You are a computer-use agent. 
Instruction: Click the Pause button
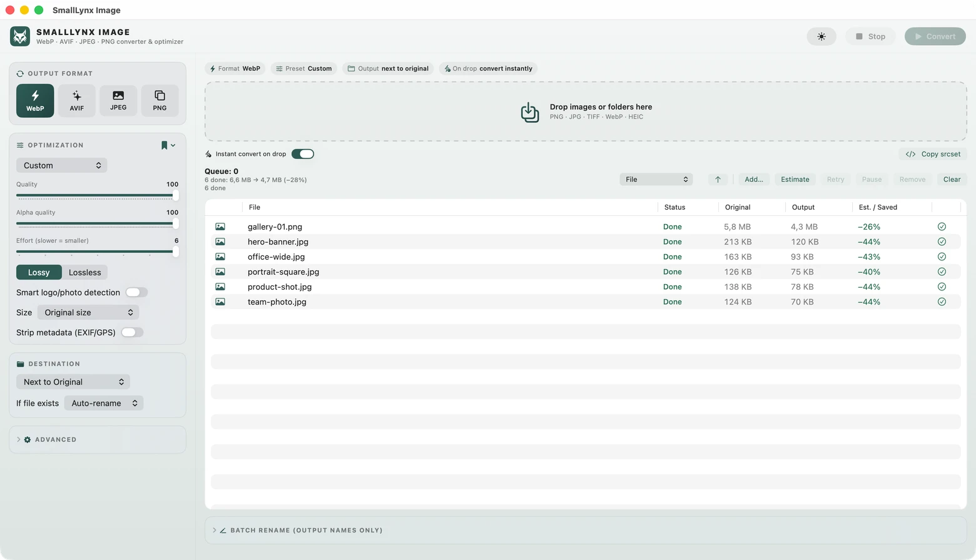click(x=872, y=180)
